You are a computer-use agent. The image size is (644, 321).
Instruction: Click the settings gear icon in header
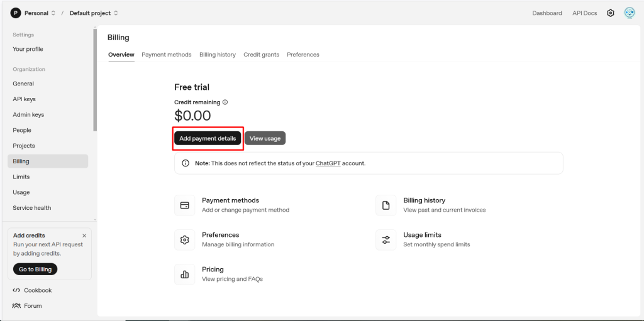click(x=610, y=13)
